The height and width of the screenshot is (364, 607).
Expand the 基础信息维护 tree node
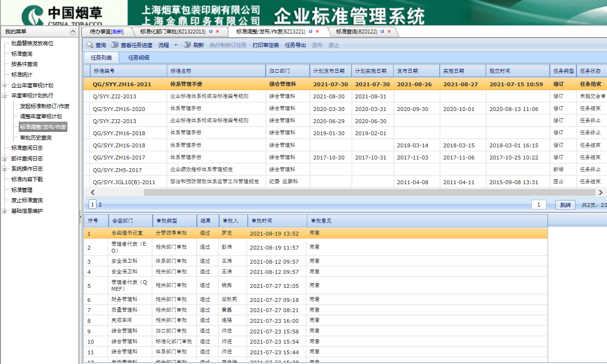(x=5, y=211)
